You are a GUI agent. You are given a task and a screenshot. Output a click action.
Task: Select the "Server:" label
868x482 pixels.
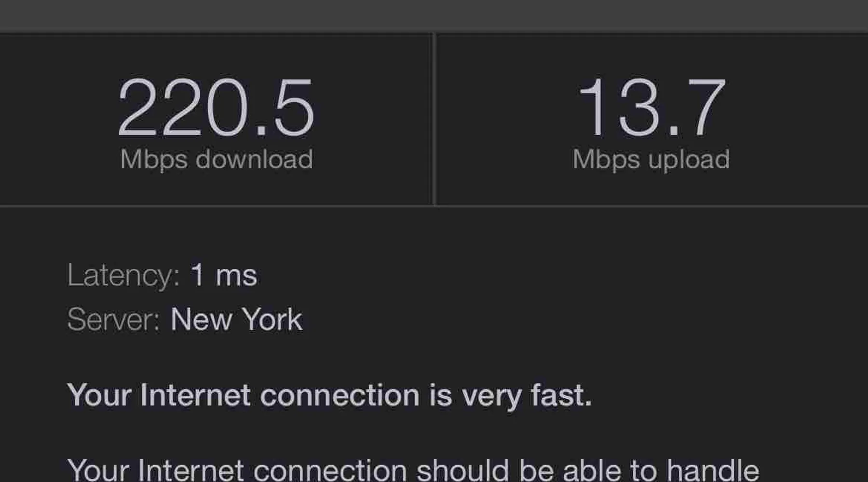click(x=114, y=319)
